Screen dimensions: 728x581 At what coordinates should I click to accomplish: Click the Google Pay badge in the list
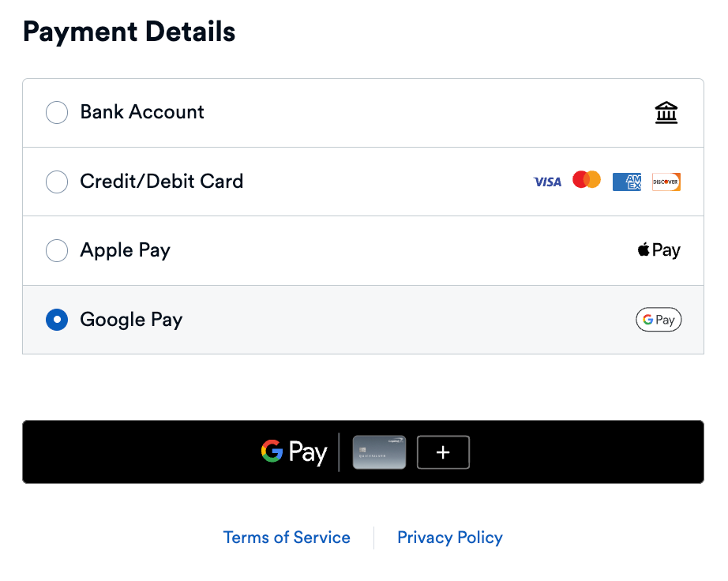click(x=659, y=320)
